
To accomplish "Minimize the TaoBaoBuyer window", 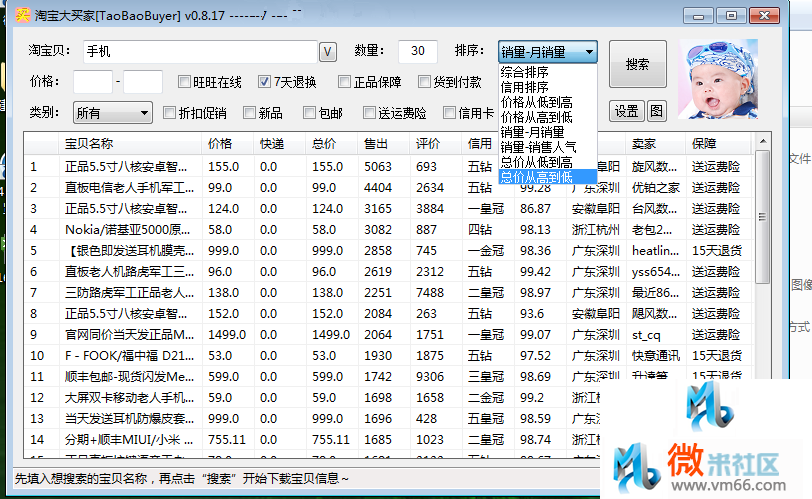I will click(698, 16).
